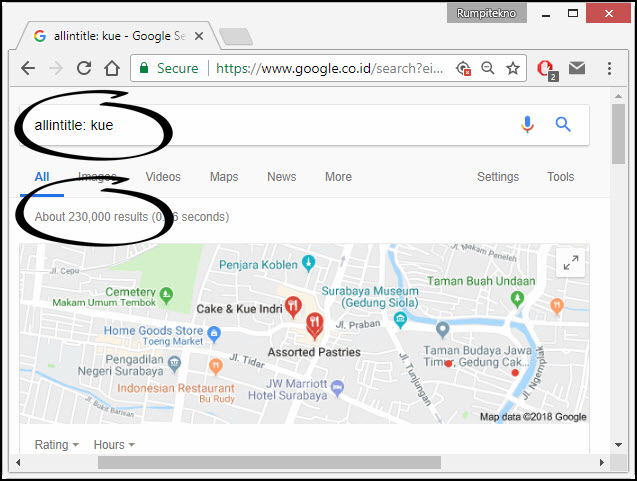Click the grey location pin near Taman Budaya

pyautogui.click(x=442, y=330)
